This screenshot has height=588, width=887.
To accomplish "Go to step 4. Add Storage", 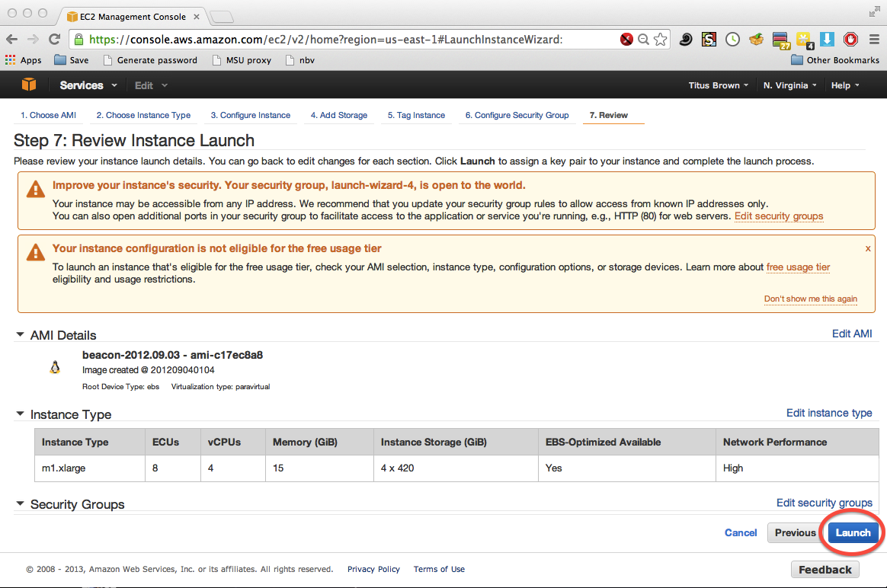I will [339, 115].
